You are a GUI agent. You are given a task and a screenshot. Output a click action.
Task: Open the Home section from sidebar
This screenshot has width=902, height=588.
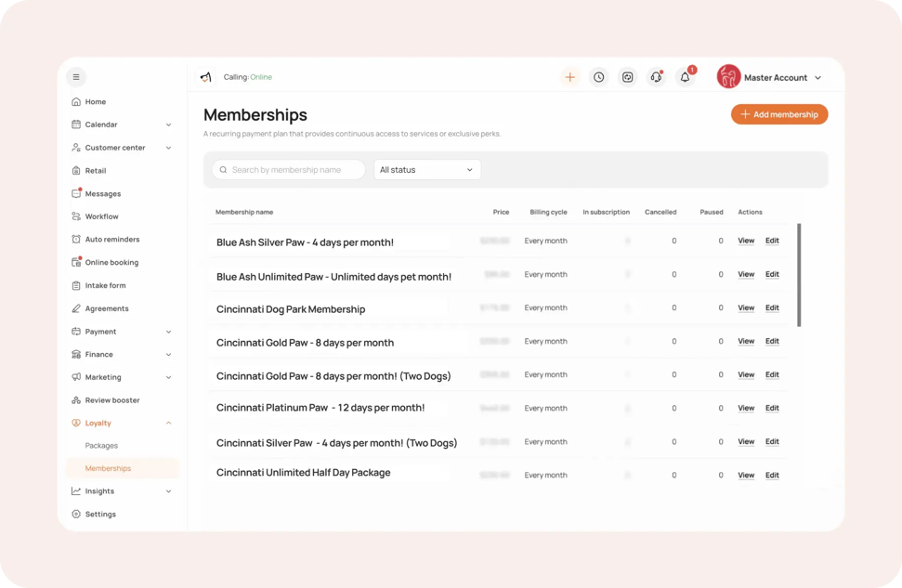point(96,101)
